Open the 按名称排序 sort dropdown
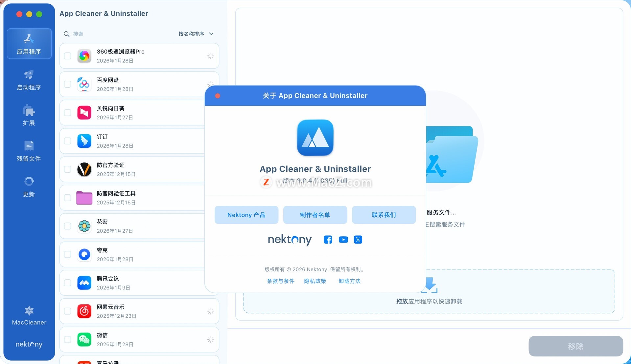631x364 pixels. coord(191,34)
